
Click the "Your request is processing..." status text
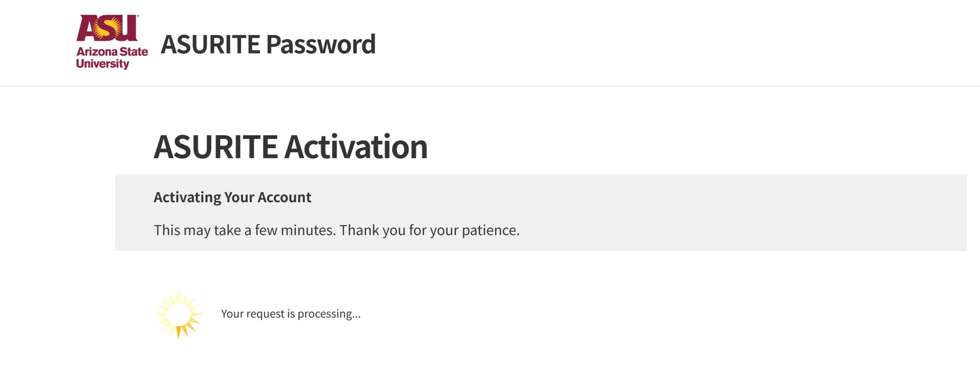[x=291, y=314]
